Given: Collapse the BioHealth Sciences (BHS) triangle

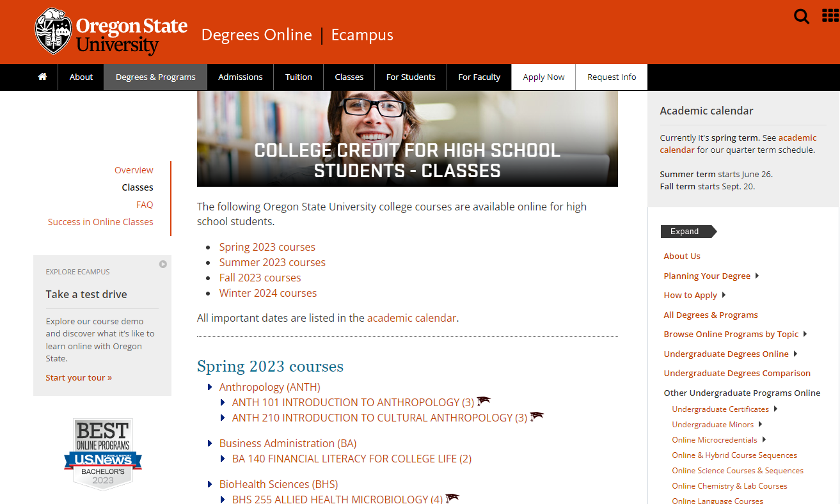Looking at the screenshot, I should click(210, 484).
